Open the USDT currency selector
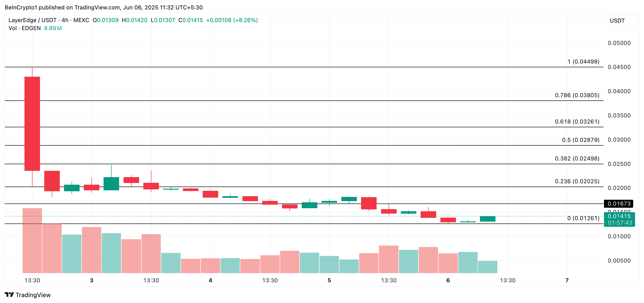 click(x=620, y=21)
